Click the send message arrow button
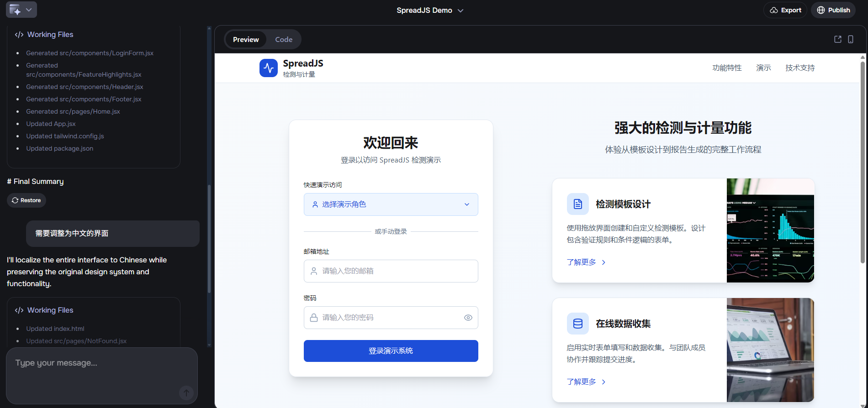Viewport: 868px width, 408px height. pos(186,392)
